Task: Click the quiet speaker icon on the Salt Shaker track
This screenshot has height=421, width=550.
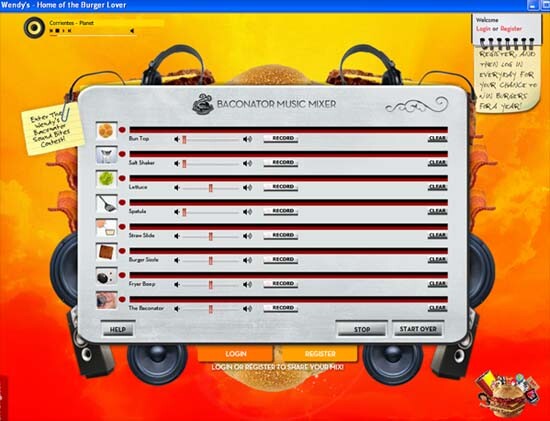Action: tap(177, 163)
